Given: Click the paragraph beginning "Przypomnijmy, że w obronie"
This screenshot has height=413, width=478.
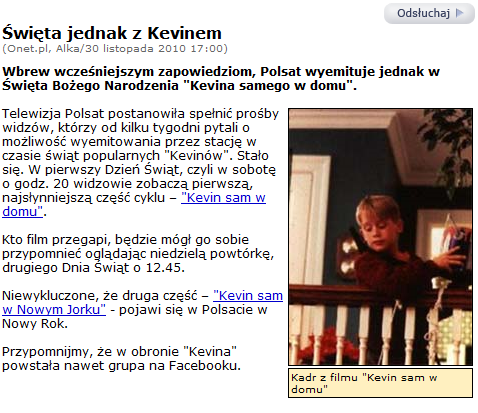Looking at the screenshot, I should (121, 358).
